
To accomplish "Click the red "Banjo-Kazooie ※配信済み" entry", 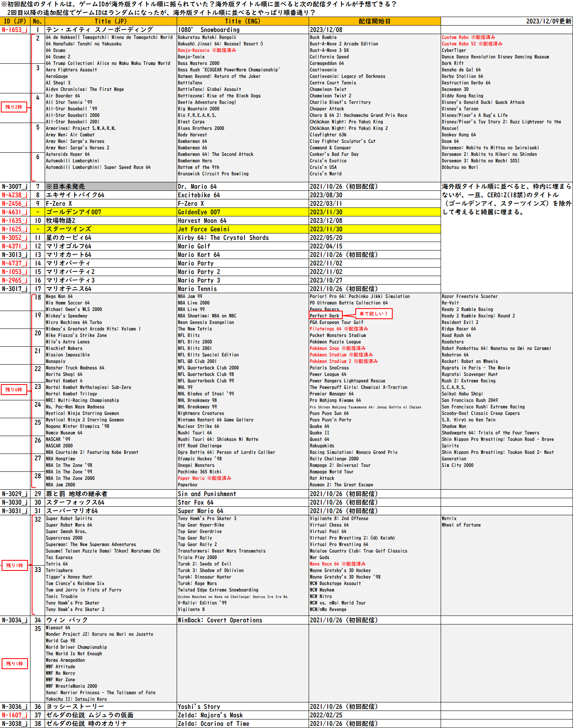I will point(207,50).
